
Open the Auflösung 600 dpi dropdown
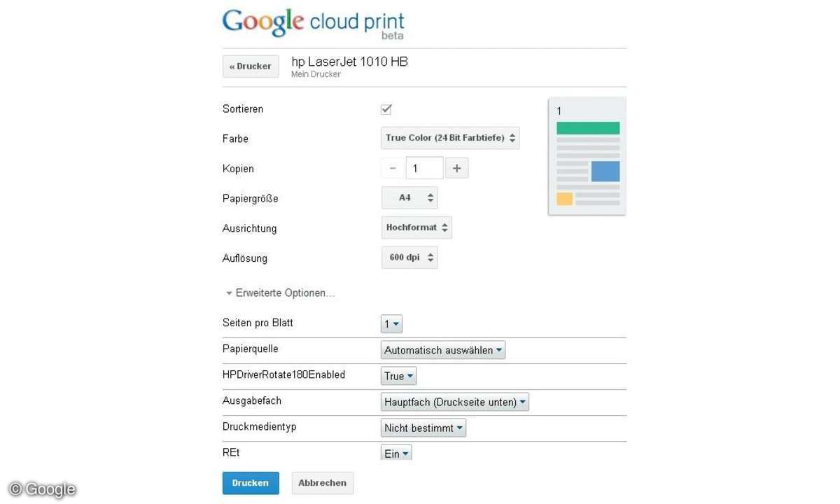409,258
